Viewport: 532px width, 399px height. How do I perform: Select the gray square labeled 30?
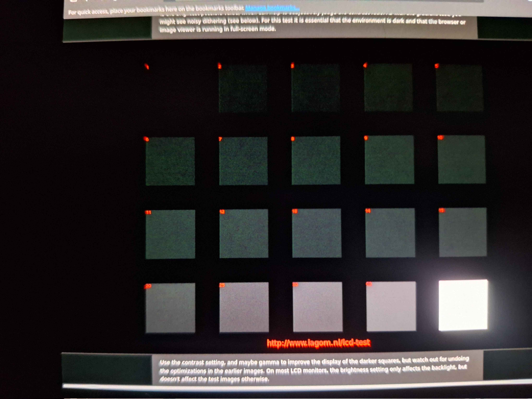[318, 307]
